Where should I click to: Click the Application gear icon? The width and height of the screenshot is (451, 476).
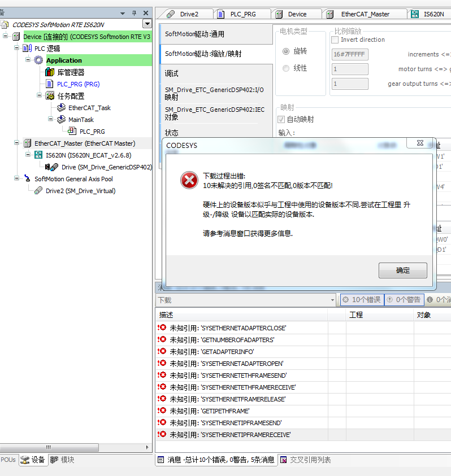click(x=38, y=60)
